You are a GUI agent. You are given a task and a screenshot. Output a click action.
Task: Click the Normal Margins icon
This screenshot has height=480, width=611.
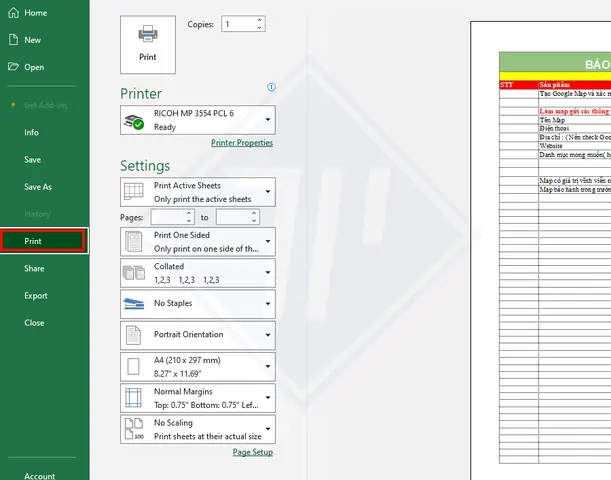[x=133, y=398]
